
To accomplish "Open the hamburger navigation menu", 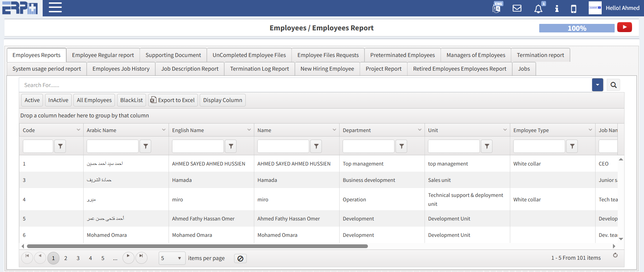I will click(55, 8).
